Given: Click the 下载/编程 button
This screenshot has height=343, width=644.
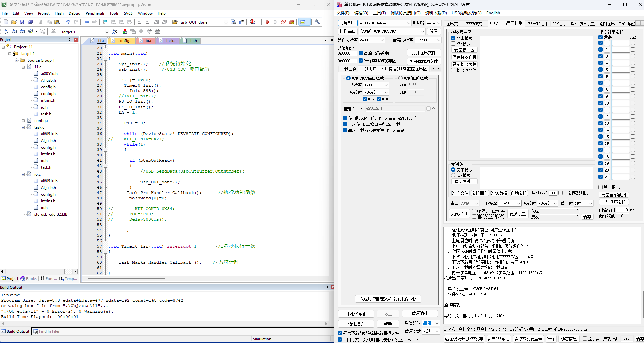Looking at the screenshot, I should pyautogui.click(x=356, y=314).
